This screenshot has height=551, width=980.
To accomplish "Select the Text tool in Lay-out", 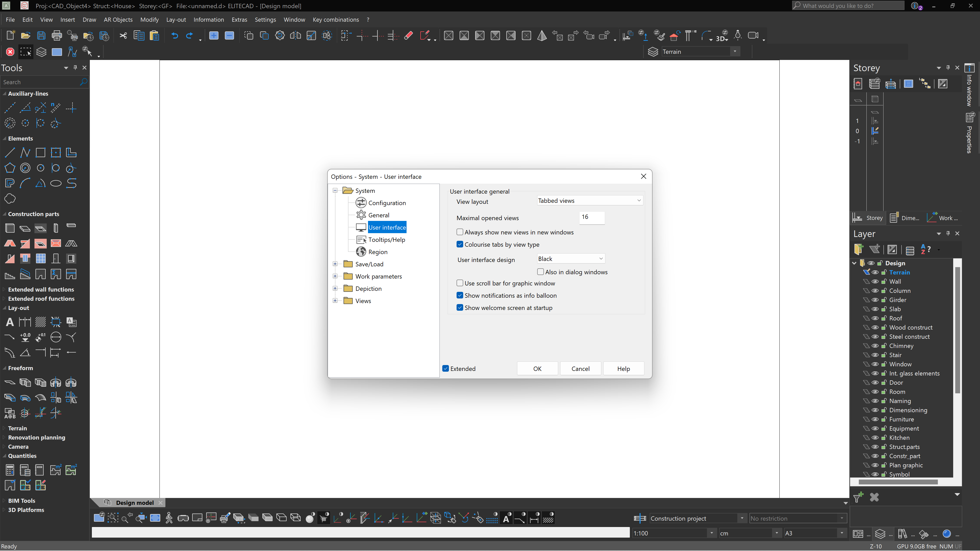I will click(10, 322).
